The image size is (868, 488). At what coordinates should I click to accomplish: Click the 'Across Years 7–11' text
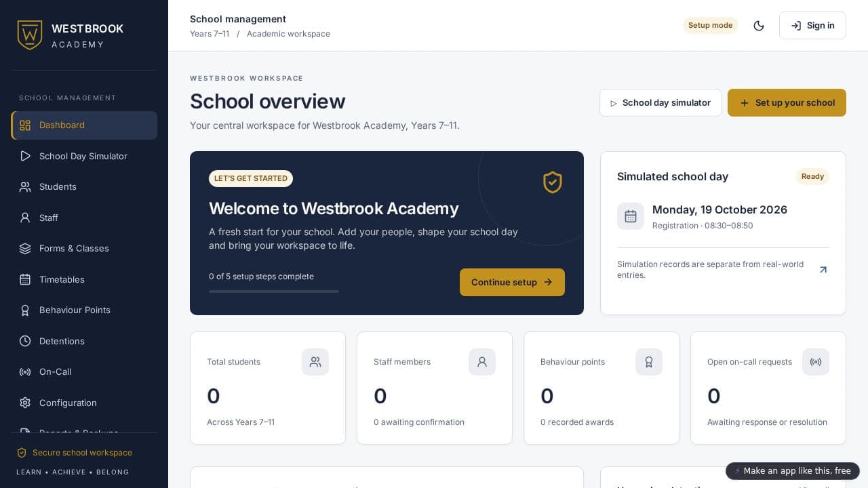(x=241, y=422)
